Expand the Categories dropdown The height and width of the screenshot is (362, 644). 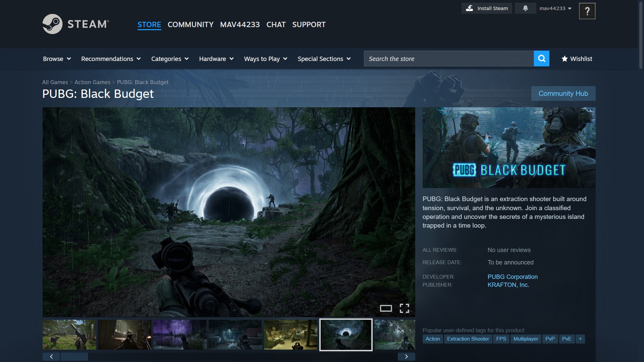point(170,59)
